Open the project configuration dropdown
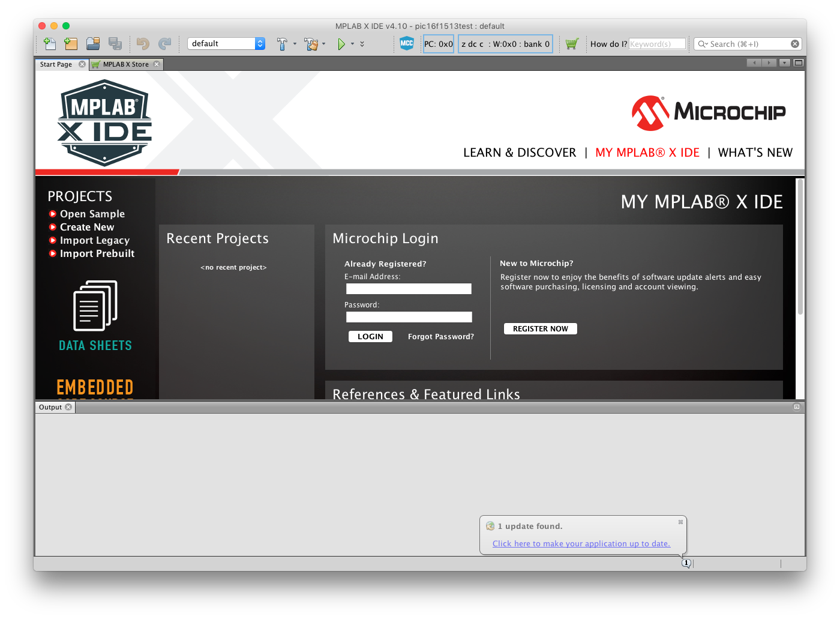 point(226,44)
